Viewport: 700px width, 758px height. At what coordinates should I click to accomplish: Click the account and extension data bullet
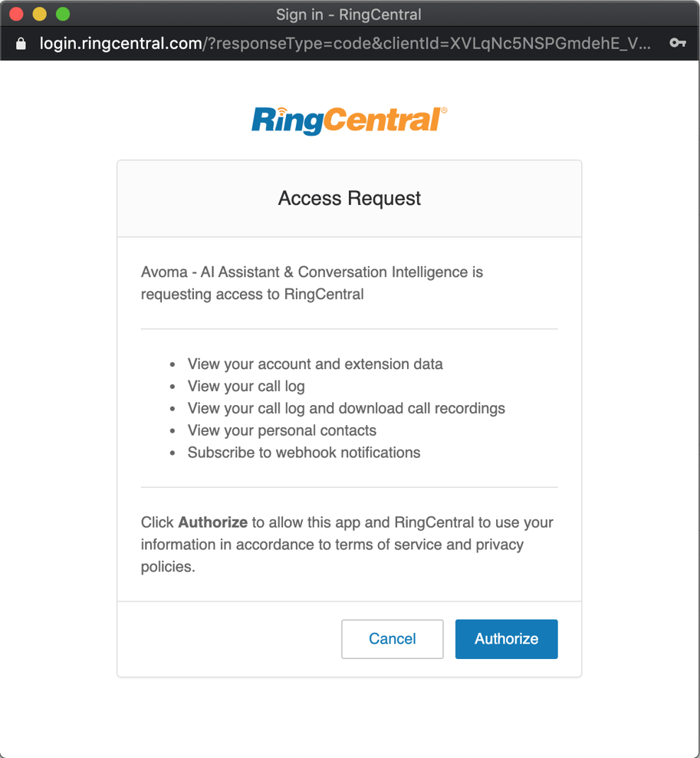coord(315,364)
